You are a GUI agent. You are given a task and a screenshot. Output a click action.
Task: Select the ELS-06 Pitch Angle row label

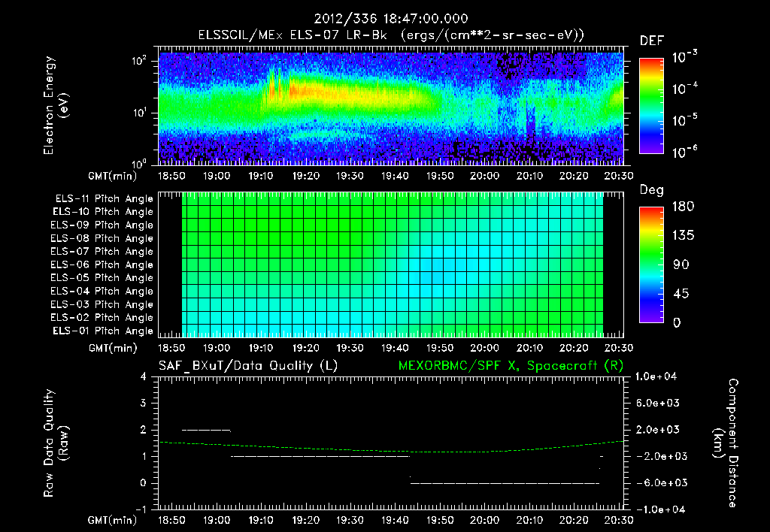click(102, 264)
